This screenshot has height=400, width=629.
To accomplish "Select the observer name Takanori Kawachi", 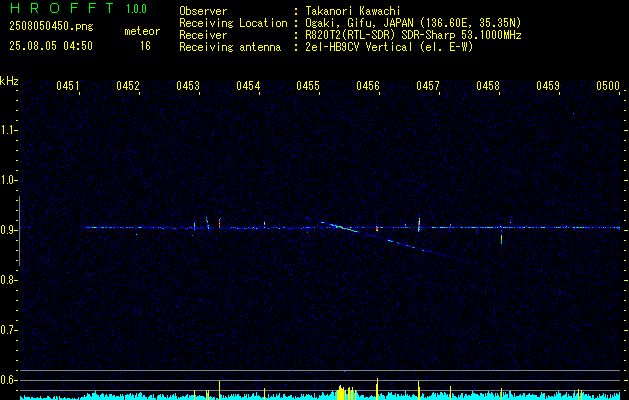I will click(353, 11).
